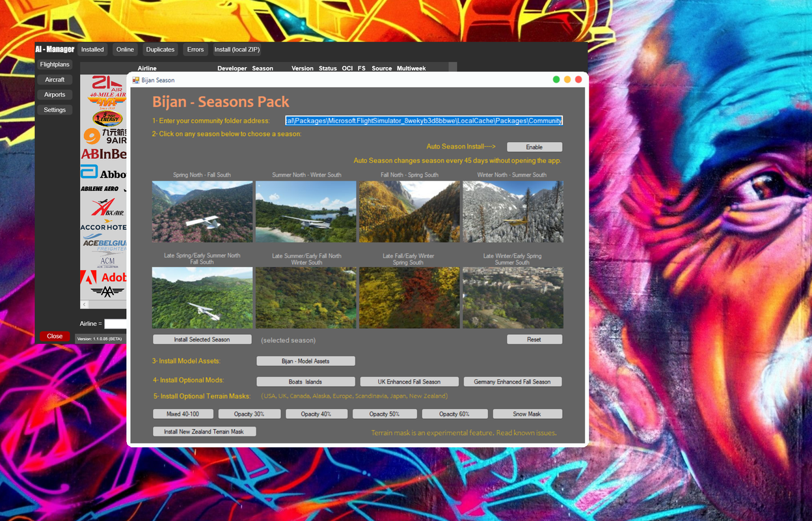
Task: Click the green circle window button
Action: click(x=556, y=79)
